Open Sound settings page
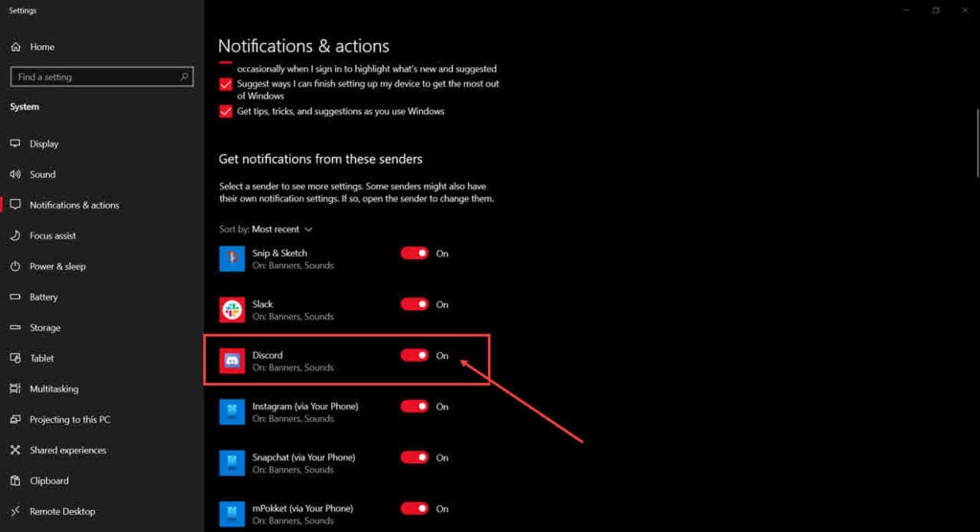Image resolution: width=980 pixels, height=532 pixels. [x=42, y=174]
